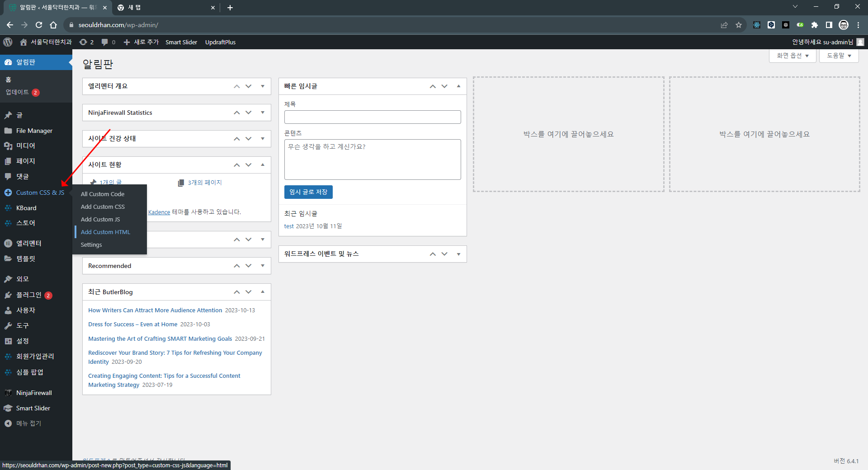Open the 플러그인 sidebar menu
The height and width of the screenshot is (470, 868).
click(29, 295)
